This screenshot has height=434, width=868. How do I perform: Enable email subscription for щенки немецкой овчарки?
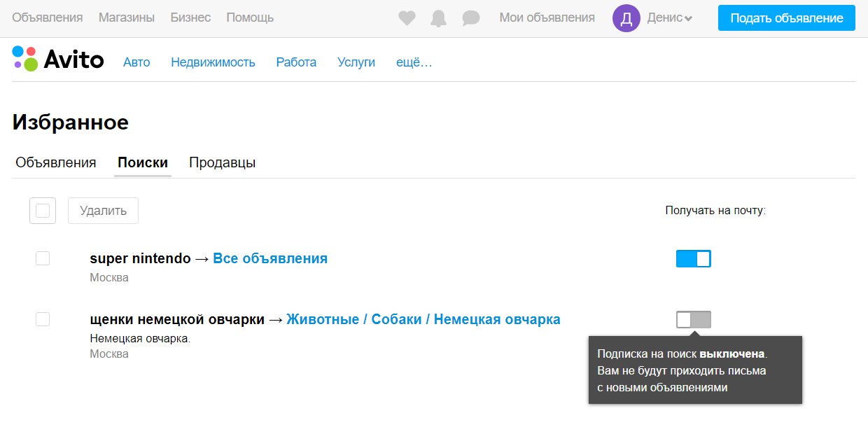click(x=693, y=320)
